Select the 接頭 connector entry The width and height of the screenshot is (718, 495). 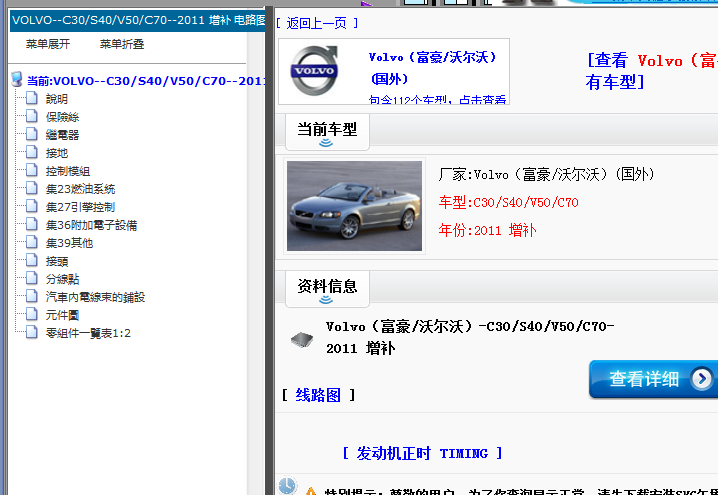click(57, 261)
